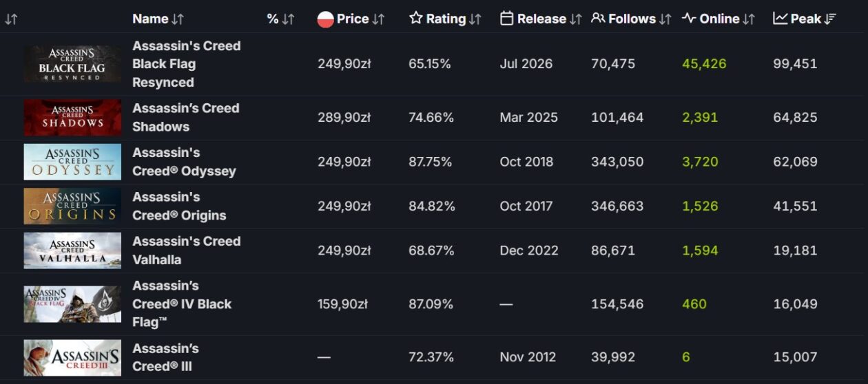Click the 45,426 online count for Resynced

pos(704,64)
